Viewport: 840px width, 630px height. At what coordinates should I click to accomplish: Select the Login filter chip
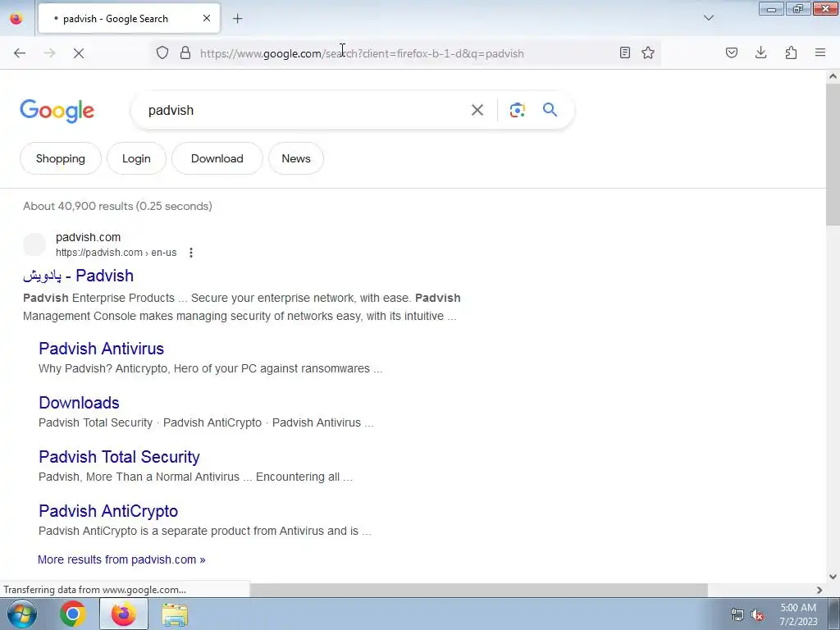pos(136,158)
